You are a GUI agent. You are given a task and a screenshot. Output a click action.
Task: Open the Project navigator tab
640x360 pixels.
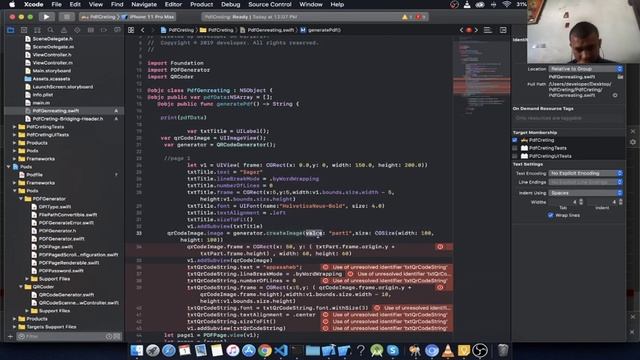point(11,30)
